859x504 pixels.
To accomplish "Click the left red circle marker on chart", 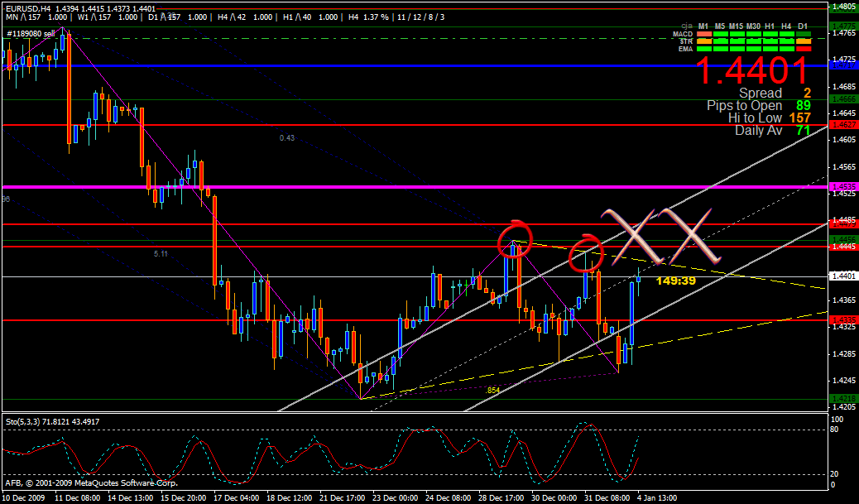I will (x=514, y=240).
